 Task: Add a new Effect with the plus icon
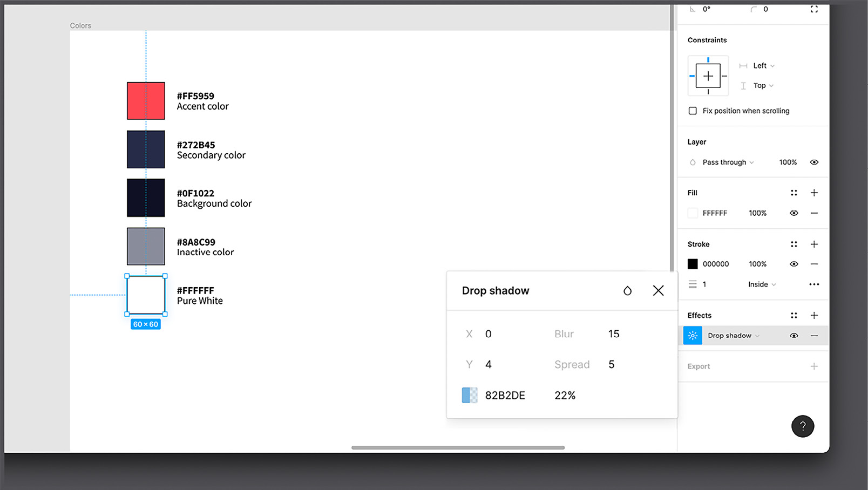click(x=815, y=315)
